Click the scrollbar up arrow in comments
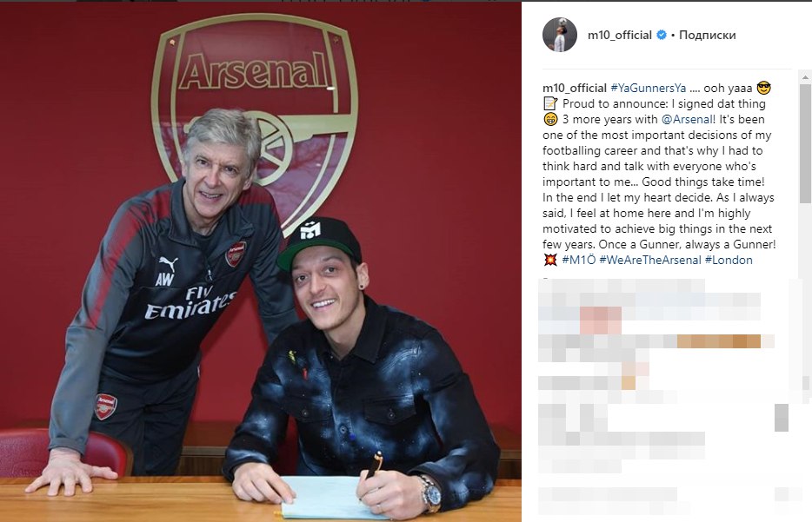Viewport: 812px width, 522px height. pyautogui.click(x=805, y=77)
